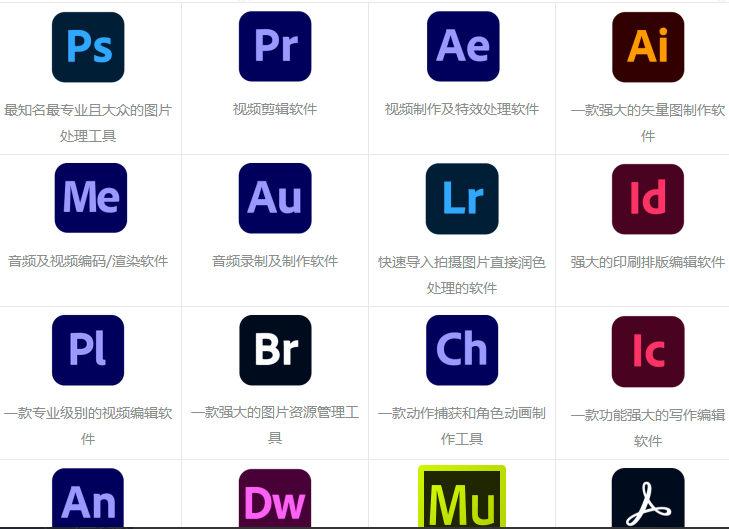Select text '一款功能强大的写作编辑软件'
The image size is (729, 529).
(648, 428)
